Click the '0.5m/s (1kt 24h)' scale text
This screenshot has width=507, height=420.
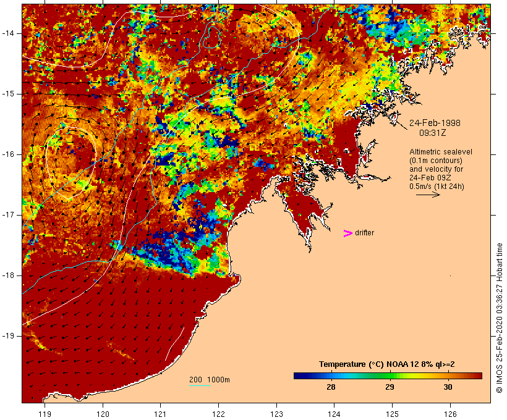[x=437, y=187]
